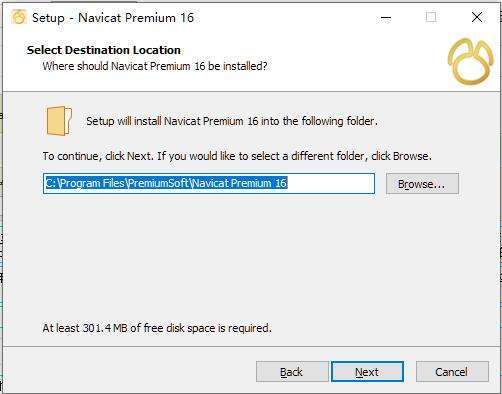
Task: Open the Browse folder dialog
Action: pyautogui.click(x=422, y=184)
